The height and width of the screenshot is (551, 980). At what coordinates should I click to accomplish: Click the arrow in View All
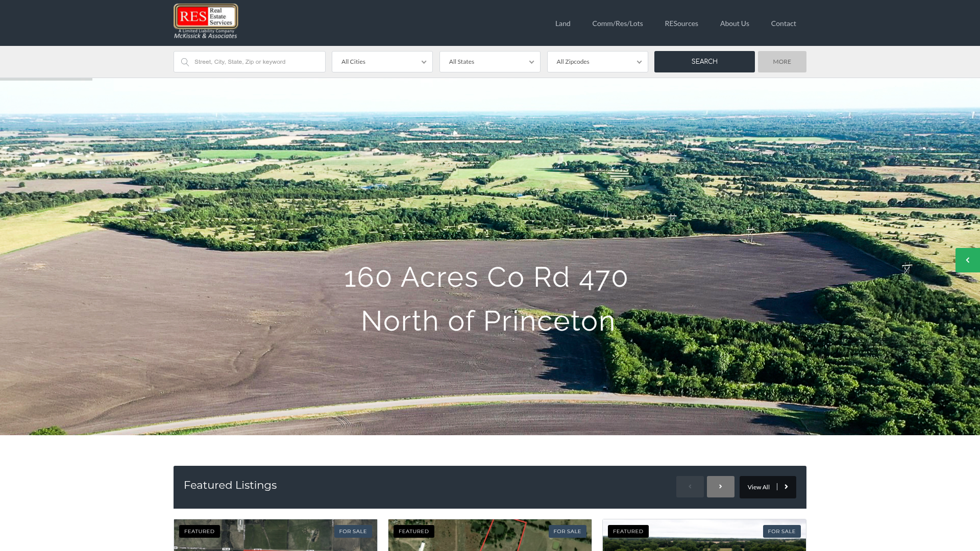click(786, 487)
